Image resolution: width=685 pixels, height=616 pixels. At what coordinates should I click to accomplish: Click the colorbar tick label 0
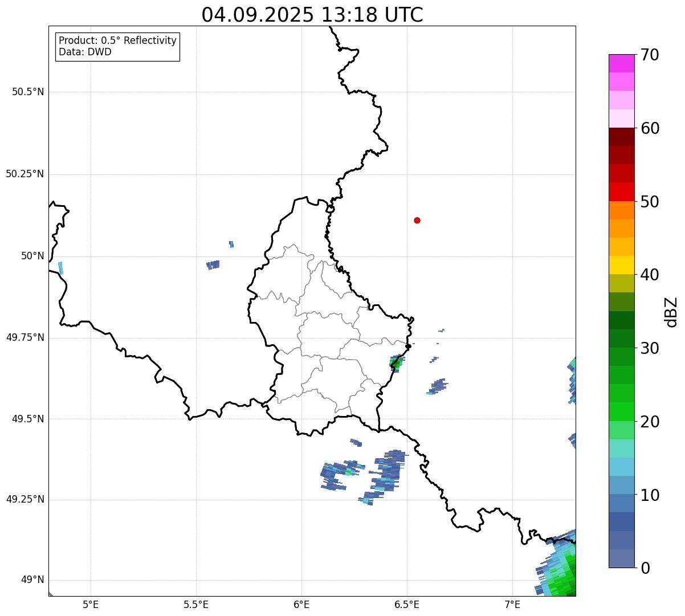coord(645,568)
